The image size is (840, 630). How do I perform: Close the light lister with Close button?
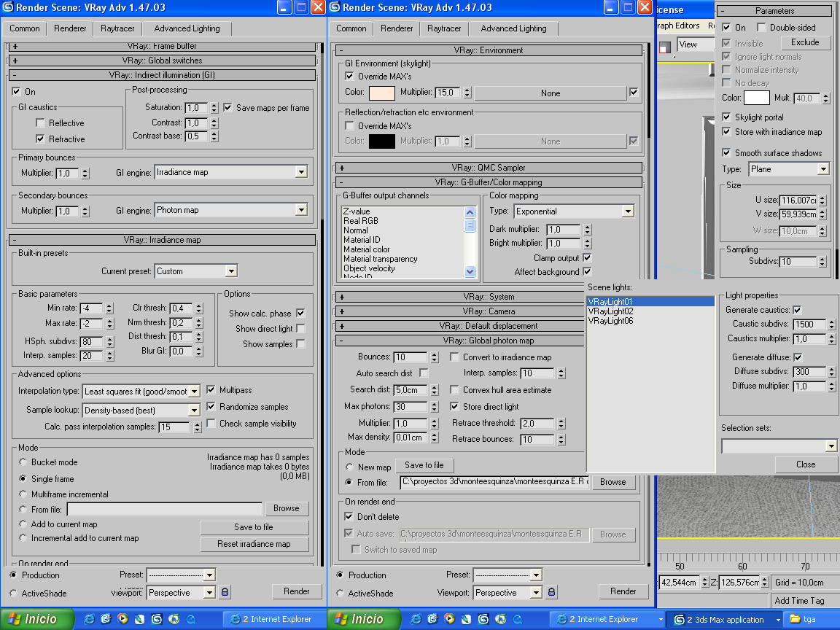coord(806,464)
